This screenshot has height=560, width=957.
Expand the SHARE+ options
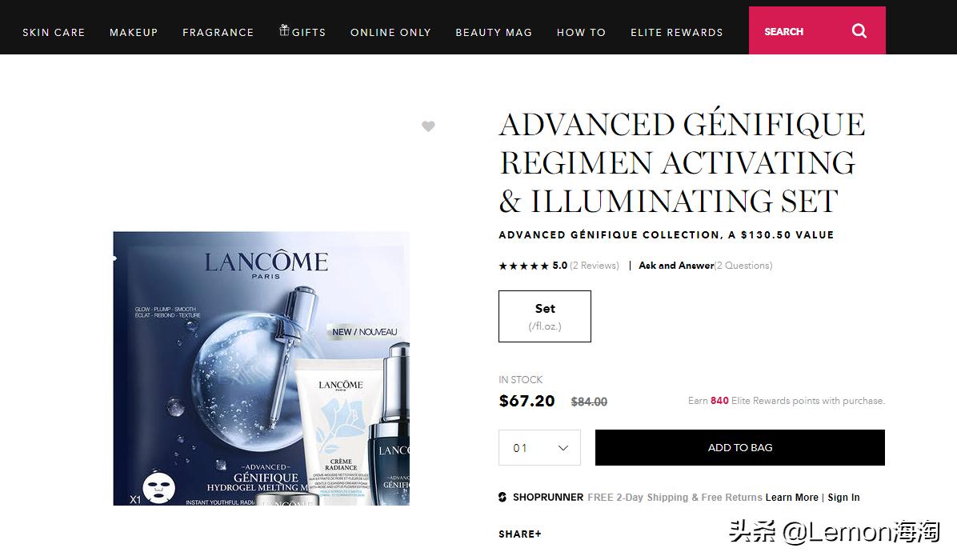click(520, 534)
